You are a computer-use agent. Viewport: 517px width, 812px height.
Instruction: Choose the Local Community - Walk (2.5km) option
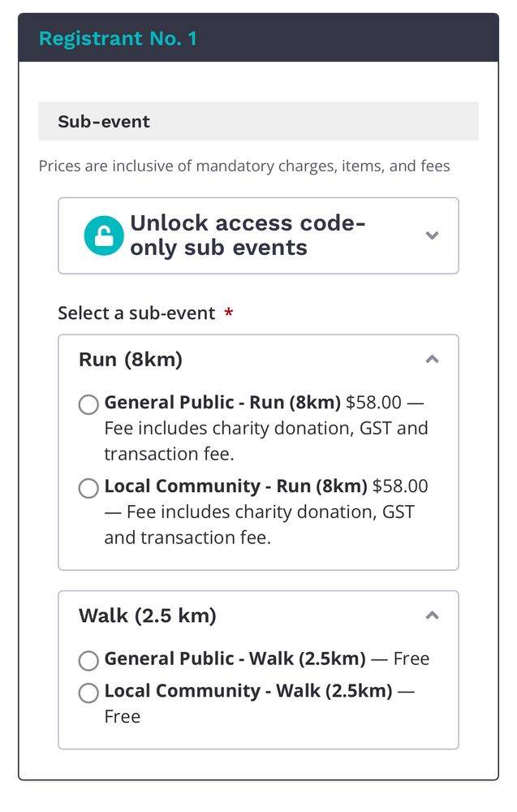click(x=88, y=693)
